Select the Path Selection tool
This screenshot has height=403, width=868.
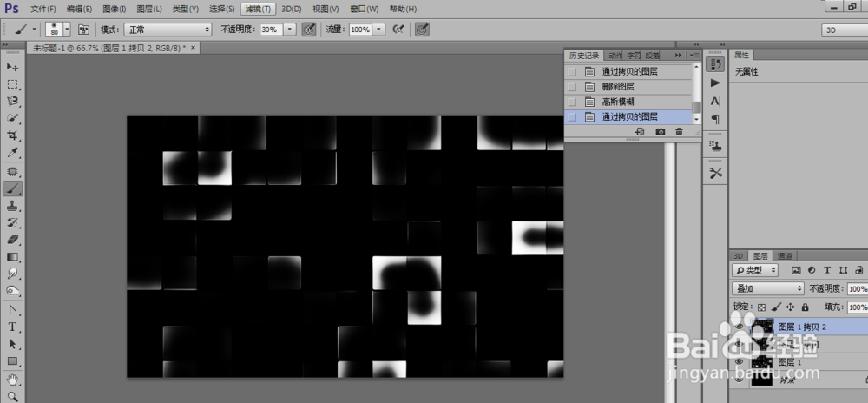(12, 344)
